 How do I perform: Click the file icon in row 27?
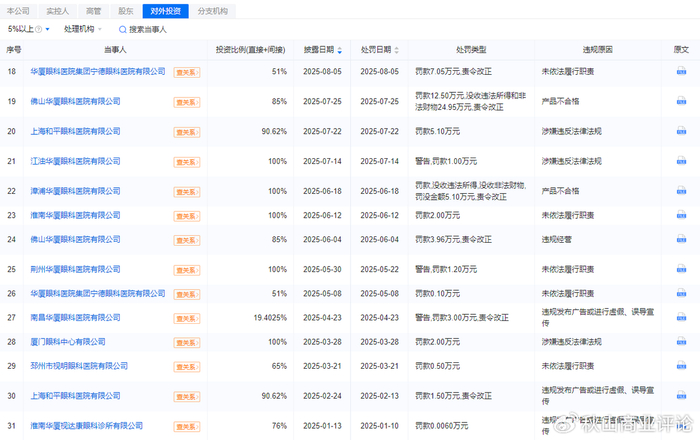click(681, 317)
